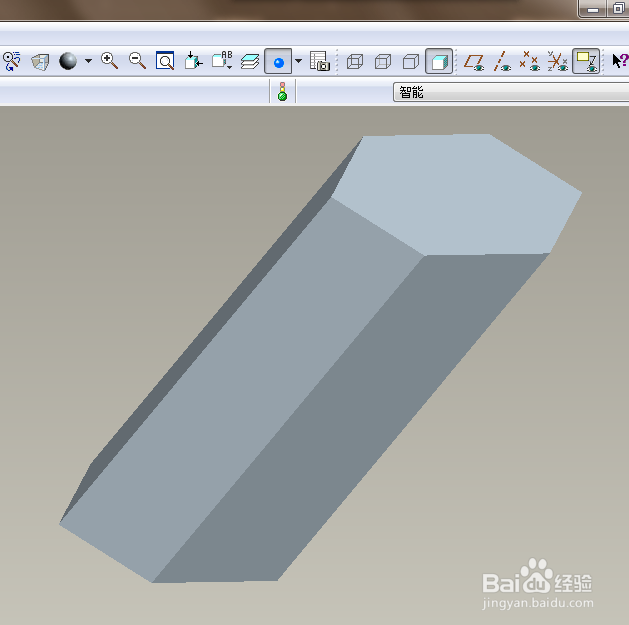Open the view manager table-camera icon
Image resolution: width=629 pixels, height=625 pixels.
click(x=319, y=61)
